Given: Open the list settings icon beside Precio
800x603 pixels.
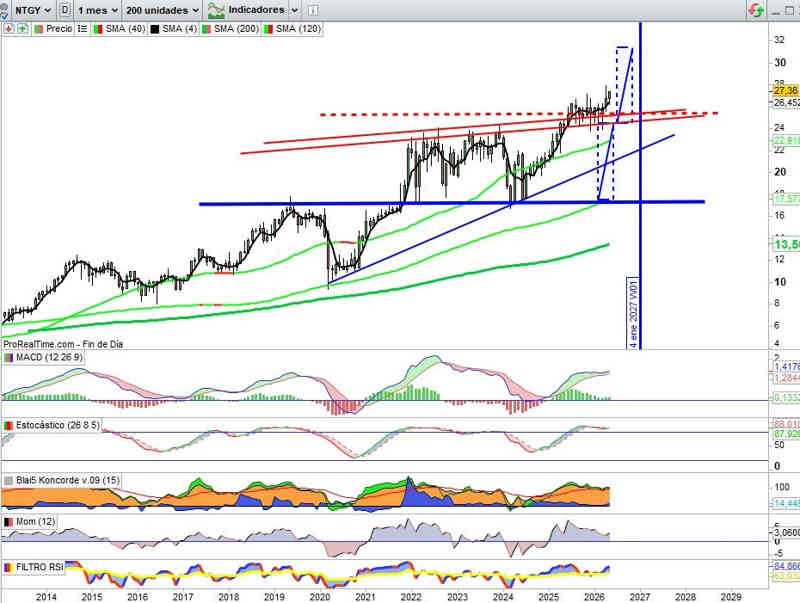Looking at the screenshot, I should coord(82,29).
